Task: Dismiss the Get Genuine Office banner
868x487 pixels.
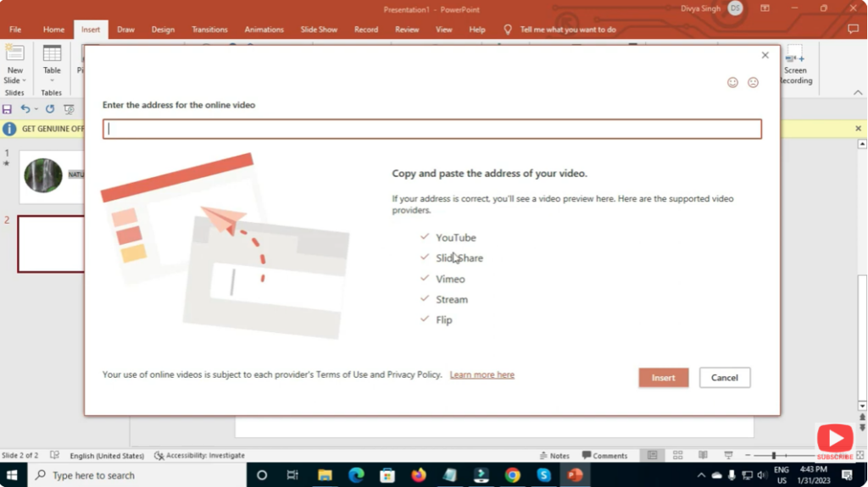Action: 858,129
